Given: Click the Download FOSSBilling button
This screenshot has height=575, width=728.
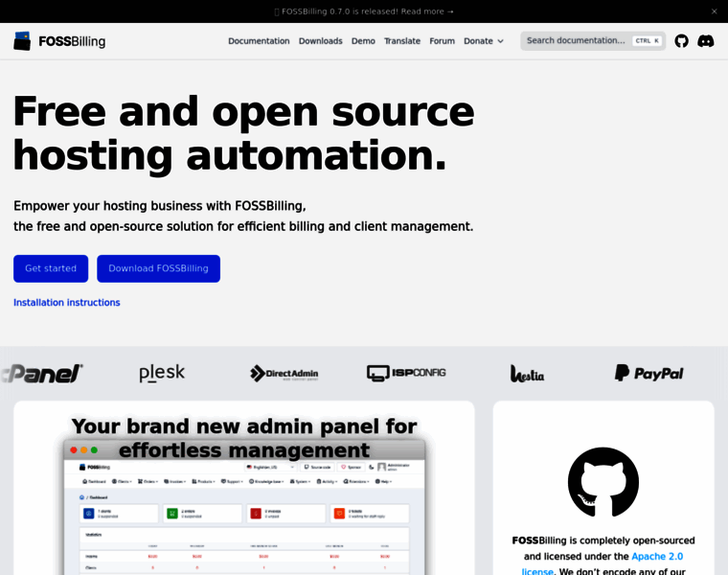Looking at the screenshot, I should 158,268.
